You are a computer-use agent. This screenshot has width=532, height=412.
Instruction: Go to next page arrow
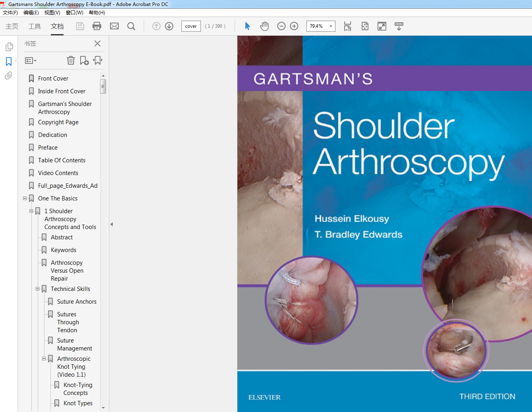[x=169, y=26]
